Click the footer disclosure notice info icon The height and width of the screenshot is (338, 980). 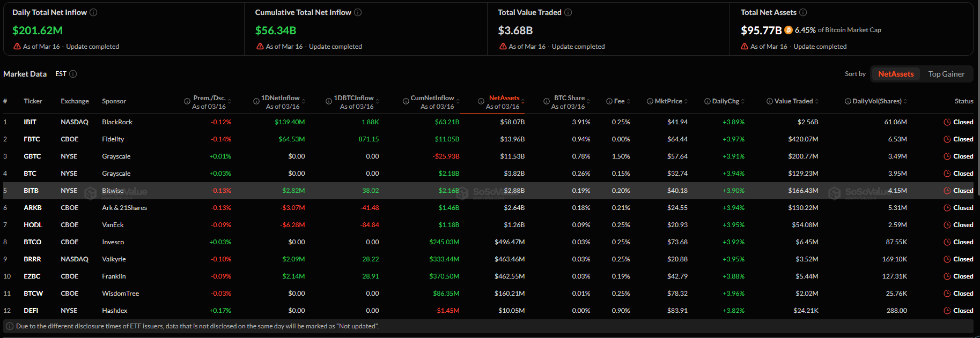pos(9,326)
